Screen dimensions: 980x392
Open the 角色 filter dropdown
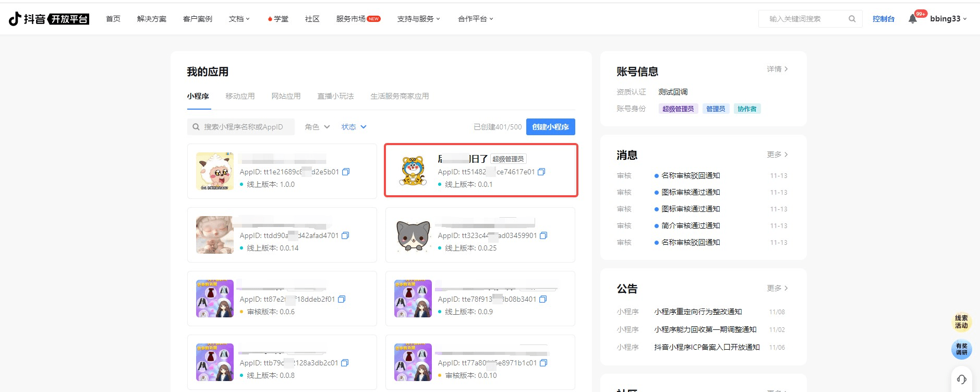tap(317, 127)
